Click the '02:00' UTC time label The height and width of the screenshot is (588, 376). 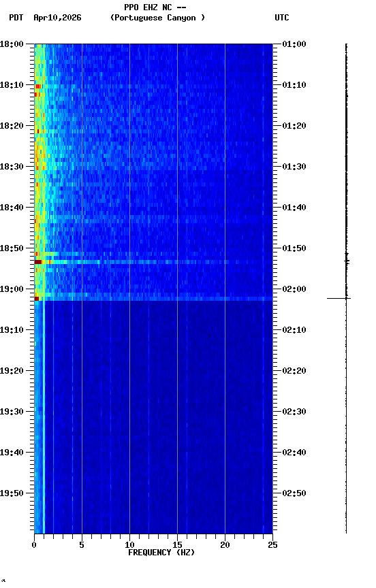(294, 289)
